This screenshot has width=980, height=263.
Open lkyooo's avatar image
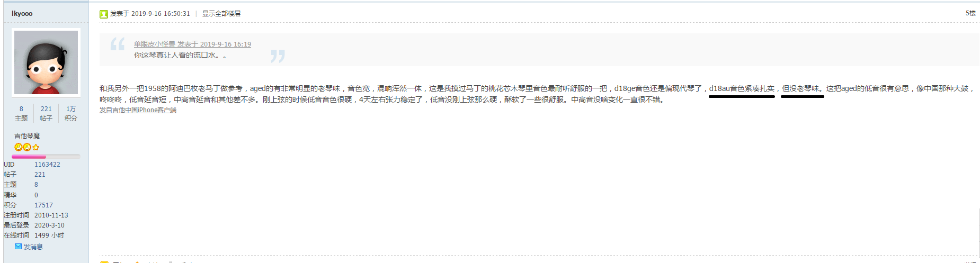(x=46, y=62)
